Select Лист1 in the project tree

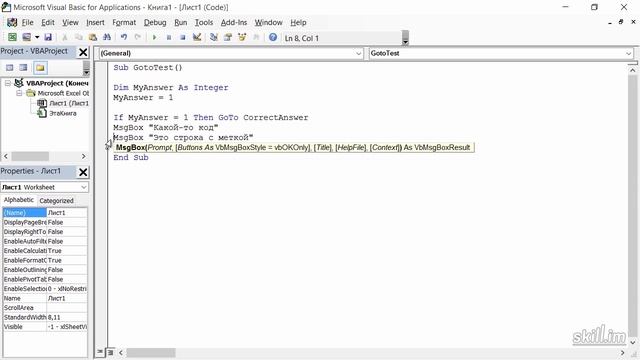click(x=69, y=103)
